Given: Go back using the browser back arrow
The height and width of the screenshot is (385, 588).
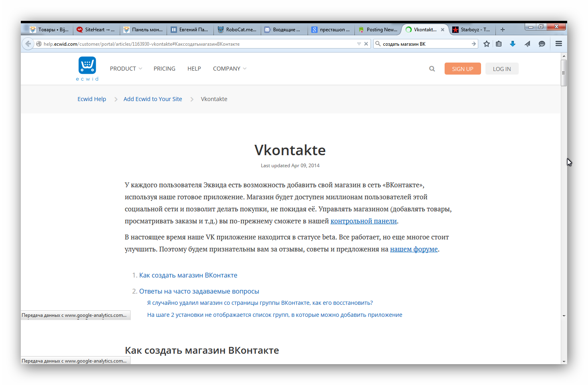Looking at the screenshot, I should pos(28,44).
